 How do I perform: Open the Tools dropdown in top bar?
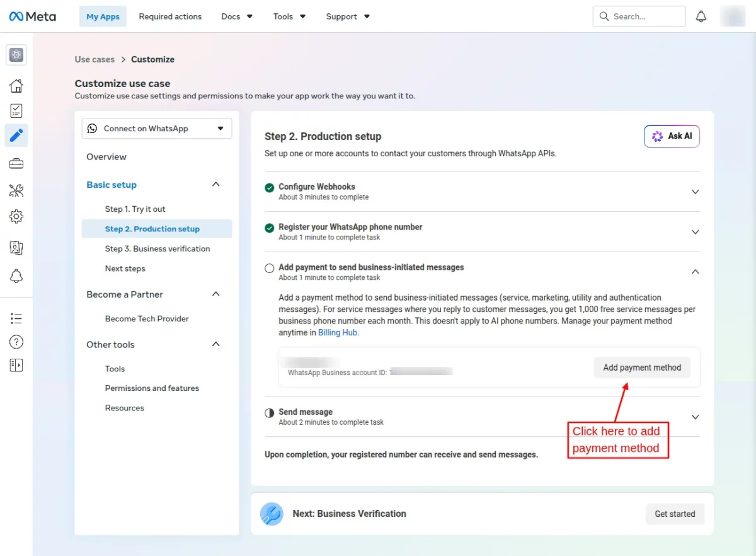(289, 16)
